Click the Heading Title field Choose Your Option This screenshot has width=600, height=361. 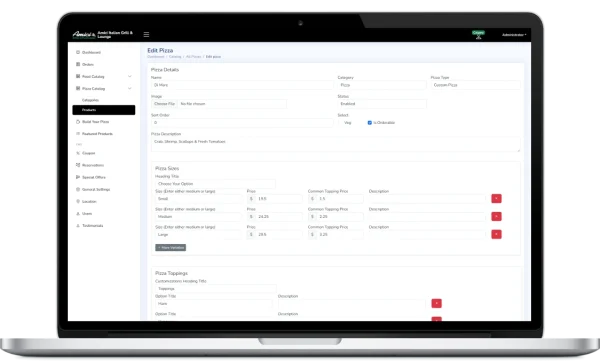coord(215,184)
